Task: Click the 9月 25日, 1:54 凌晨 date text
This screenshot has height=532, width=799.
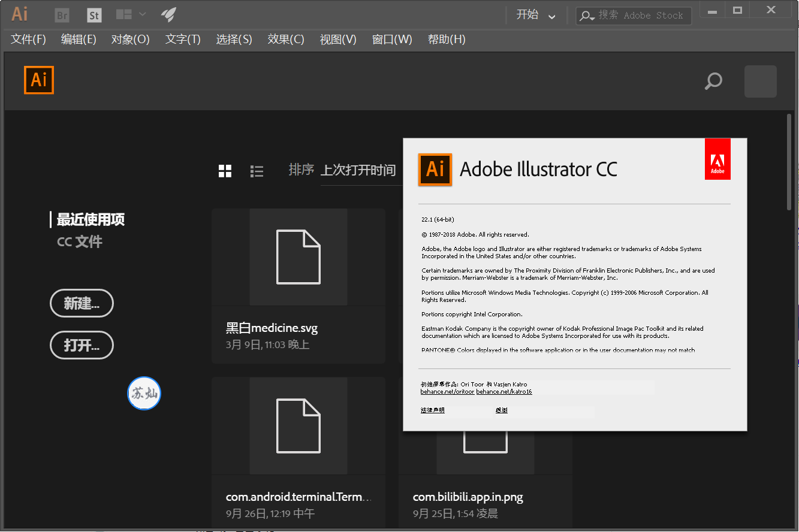Action: [456, 513]
